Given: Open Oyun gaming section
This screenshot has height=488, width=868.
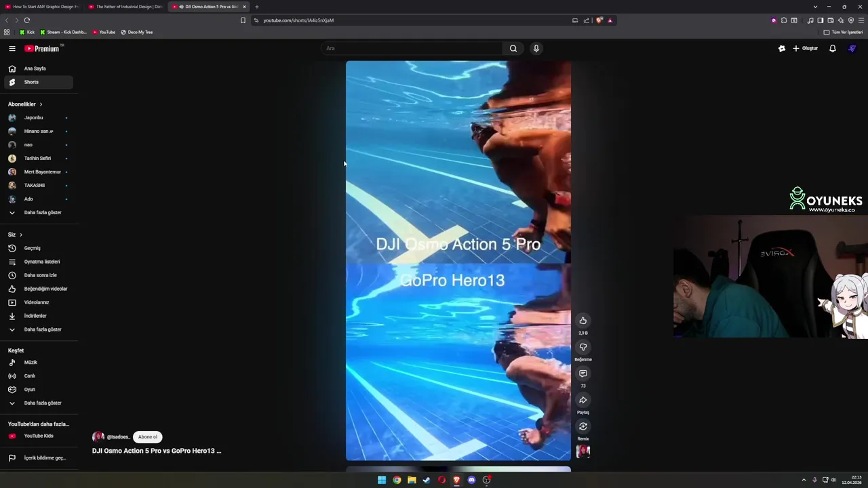Looking at the screenshot, I should [39, 390].
